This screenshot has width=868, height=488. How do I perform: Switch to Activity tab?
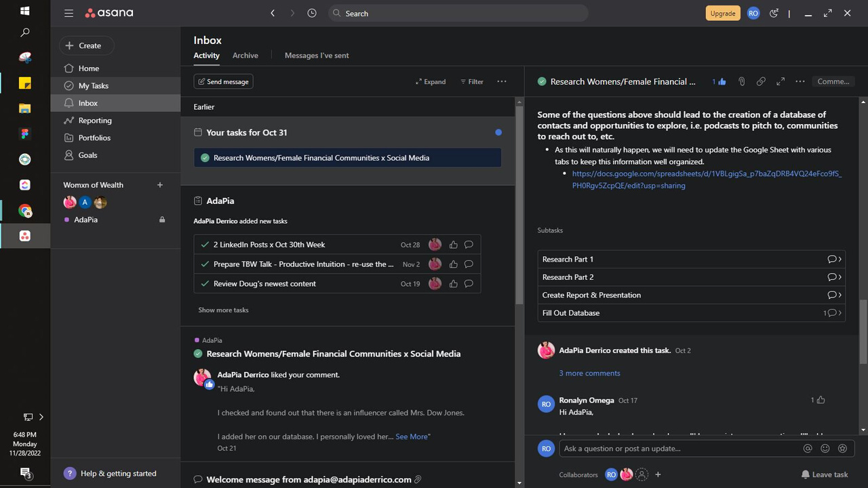point(206,56)
